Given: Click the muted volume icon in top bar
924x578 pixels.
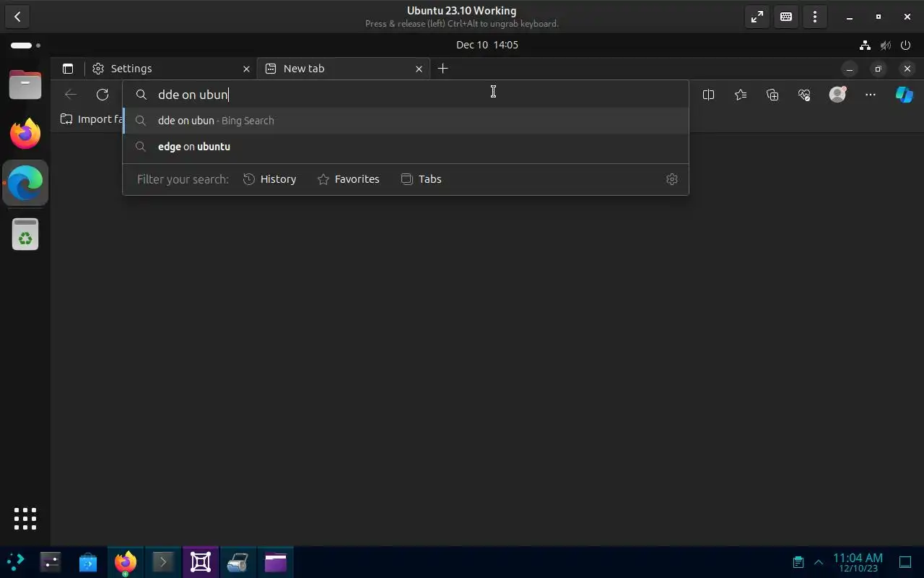Looking at the screenshot, I should (885, 45).
